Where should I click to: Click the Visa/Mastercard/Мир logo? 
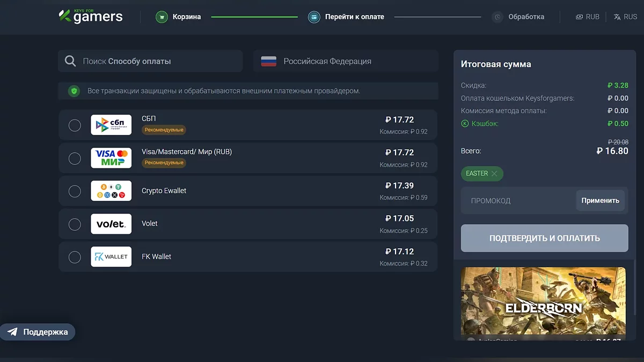111,158
